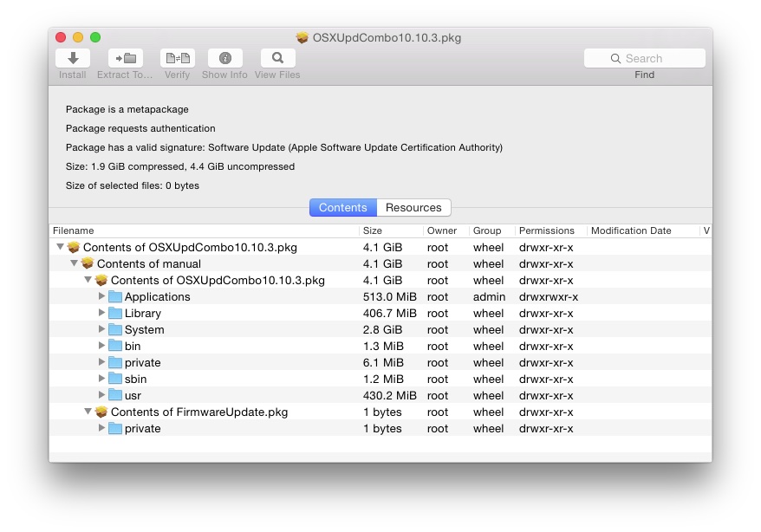Click the 'Size of selected files' line
Viewport: 761px width, 532px height.
pos(133,185)
